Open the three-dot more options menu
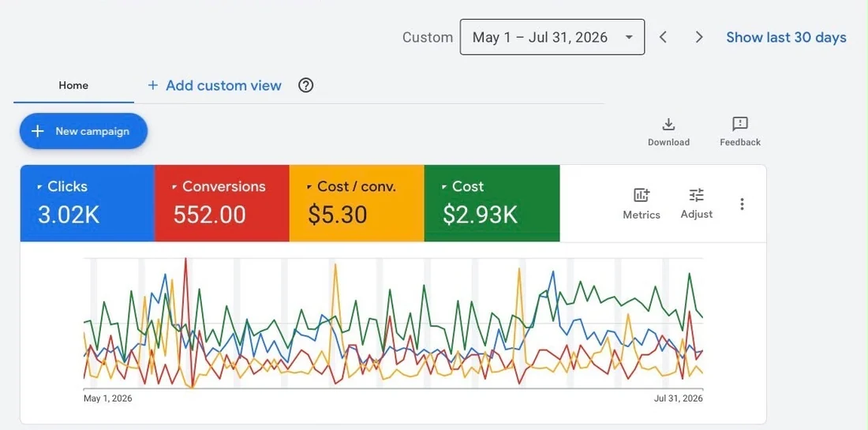The height and width of the screenshot is (430, 868). (742, 204)
